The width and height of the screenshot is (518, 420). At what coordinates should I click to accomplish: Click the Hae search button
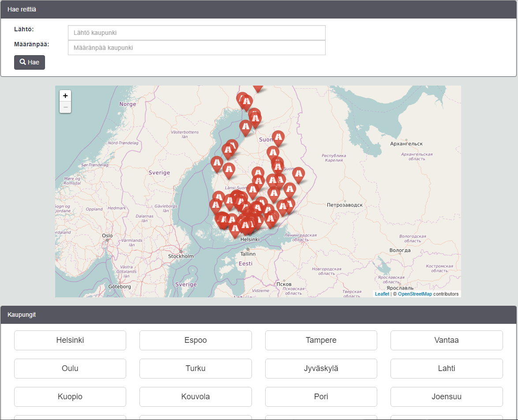click(30, 62)
